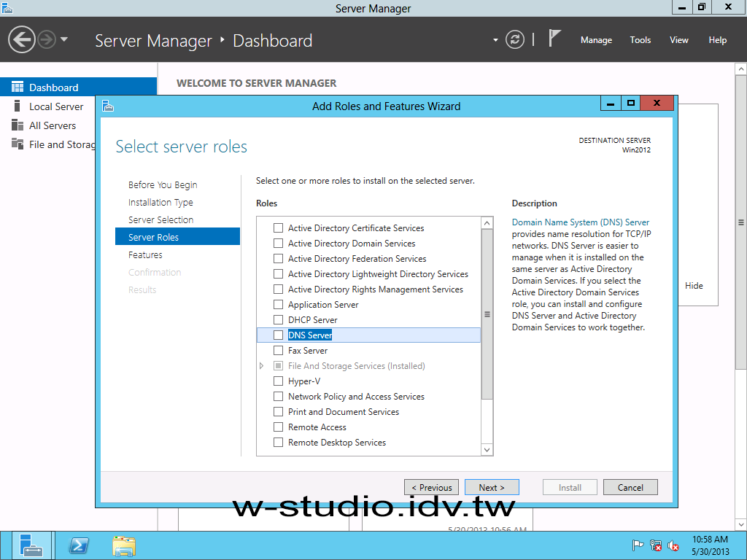
Task: Check Active Directory Domain Services
Action: pos(278,244)
